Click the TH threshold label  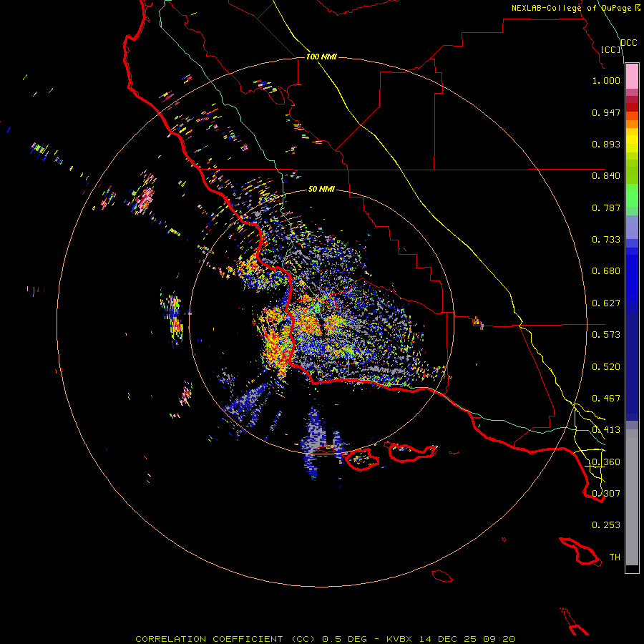615,557
